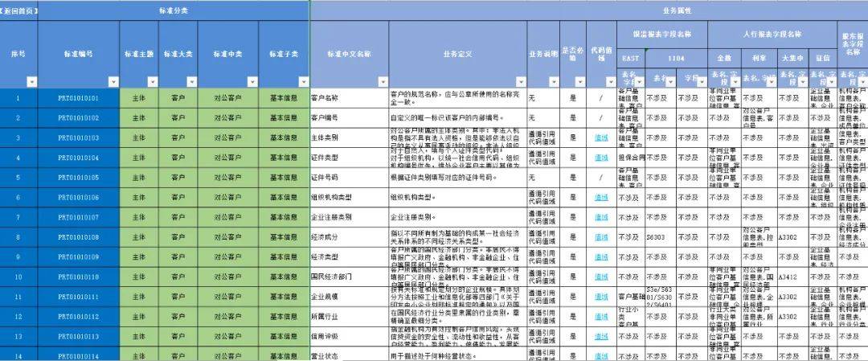Open 值域 link in 经济类型 row

tap(601, 257)
